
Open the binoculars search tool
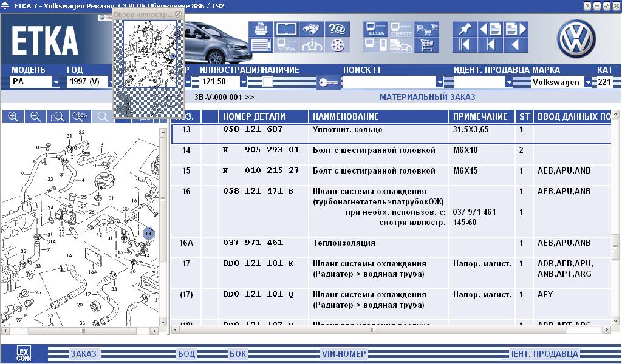[312, 29]
